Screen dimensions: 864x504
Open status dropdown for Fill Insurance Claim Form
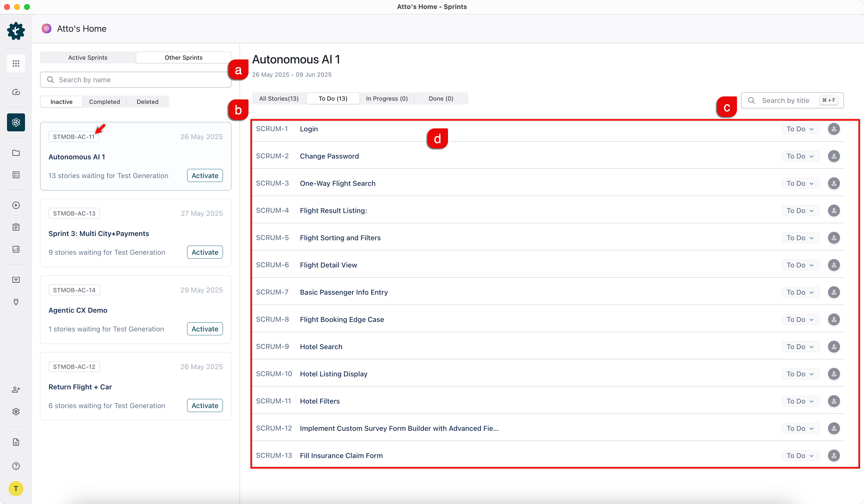pyautogui.click(x=800, y=456)
